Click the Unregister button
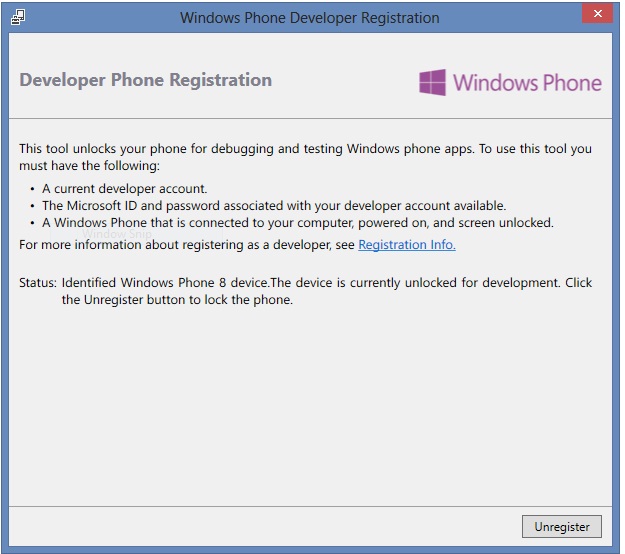Viewport: 625px width, 554px height. pyautogui.click(x=561, y=526)
